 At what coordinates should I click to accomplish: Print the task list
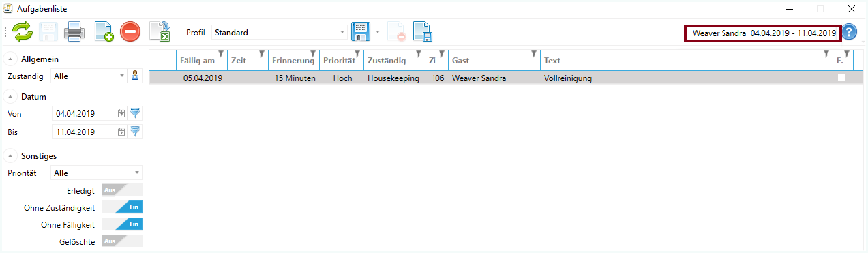[74, 32]
